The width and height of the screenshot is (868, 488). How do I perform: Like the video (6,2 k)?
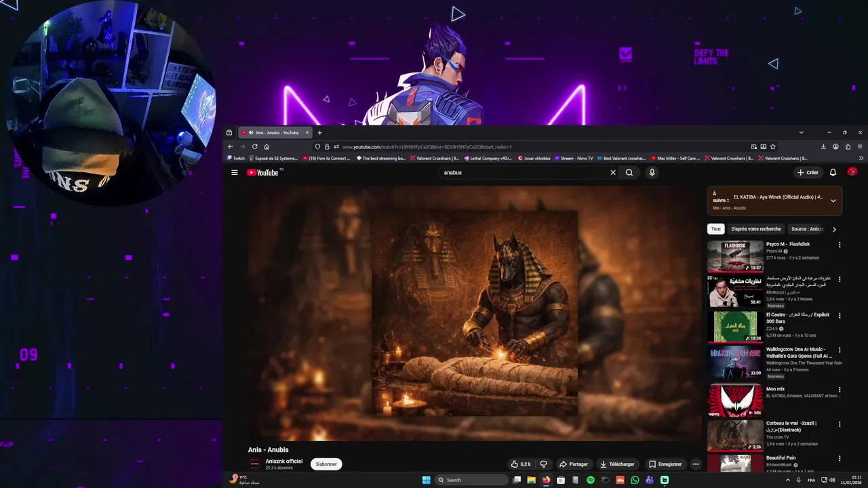[521, 464]
